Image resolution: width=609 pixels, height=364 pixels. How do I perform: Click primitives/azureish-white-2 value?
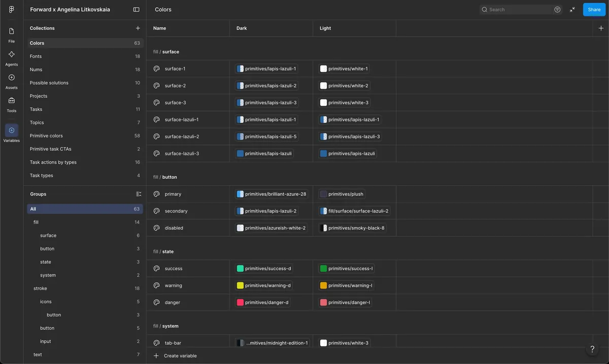[272, 228]
